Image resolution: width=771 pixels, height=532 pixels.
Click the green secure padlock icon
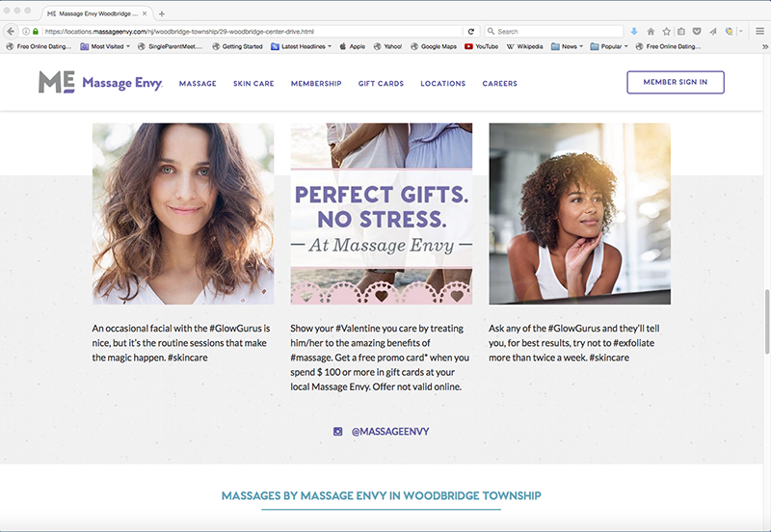pos(36,32)
